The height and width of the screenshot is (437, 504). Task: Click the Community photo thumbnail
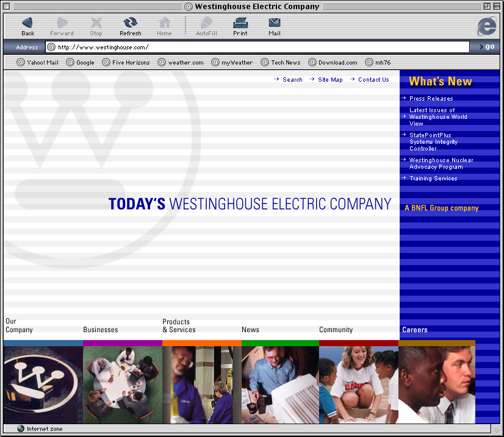pos(358,384)
